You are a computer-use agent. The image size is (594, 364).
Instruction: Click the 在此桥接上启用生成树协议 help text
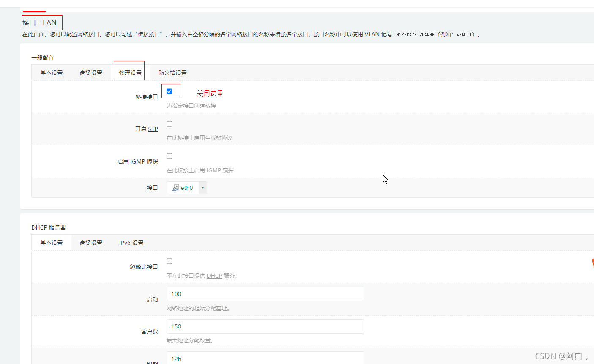[x=200, y=138]
